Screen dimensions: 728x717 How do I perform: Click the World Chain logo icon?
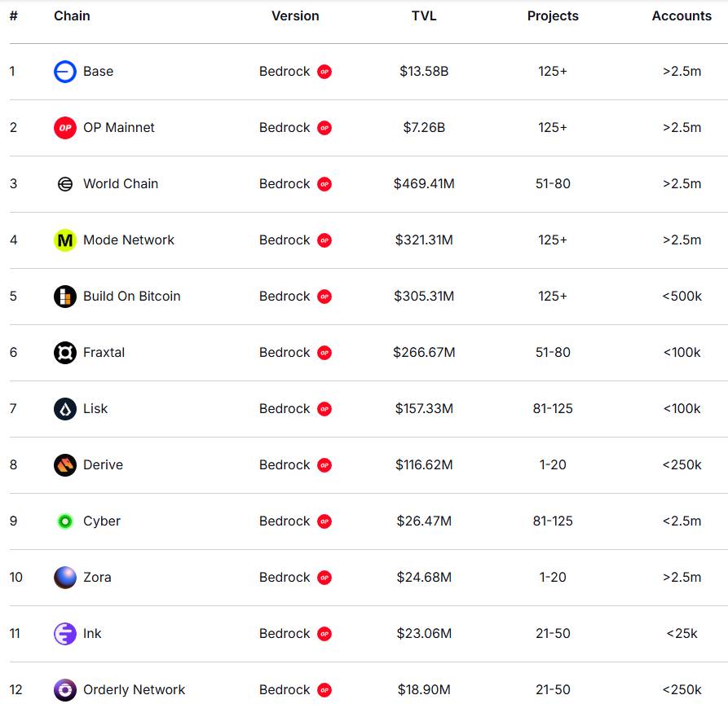point(65,184)
